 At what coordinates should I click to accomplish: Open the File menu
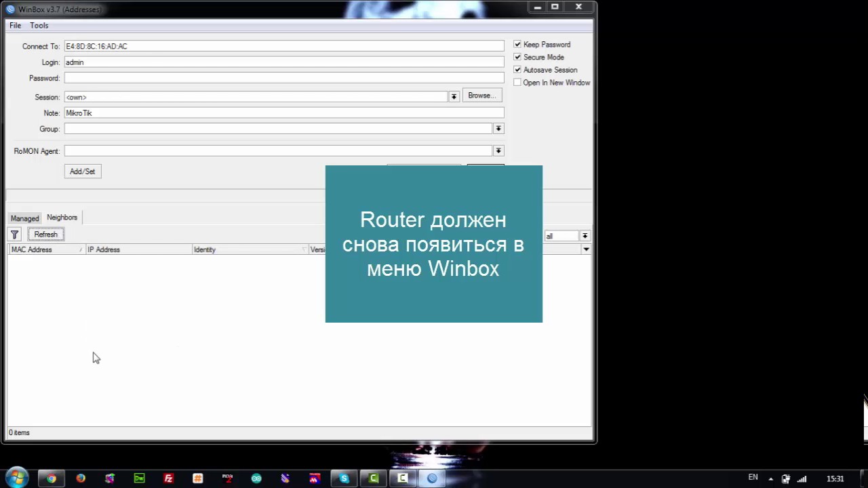[15, 25]
